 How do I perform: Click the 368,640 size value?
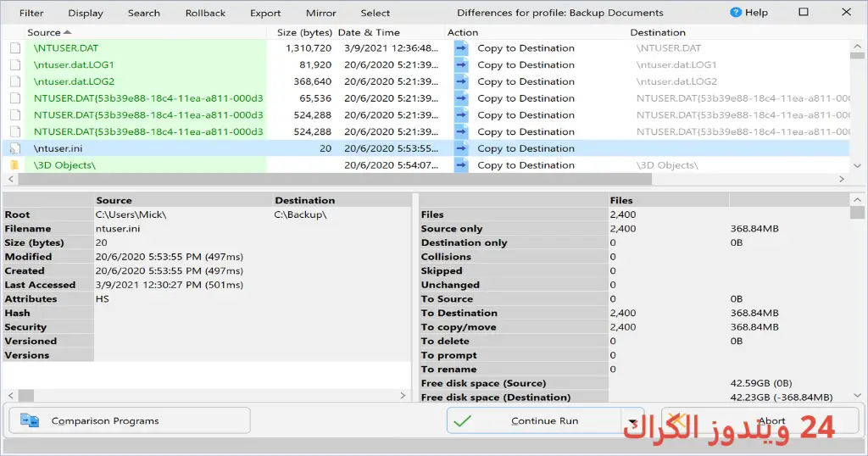[x=312, y=81]
